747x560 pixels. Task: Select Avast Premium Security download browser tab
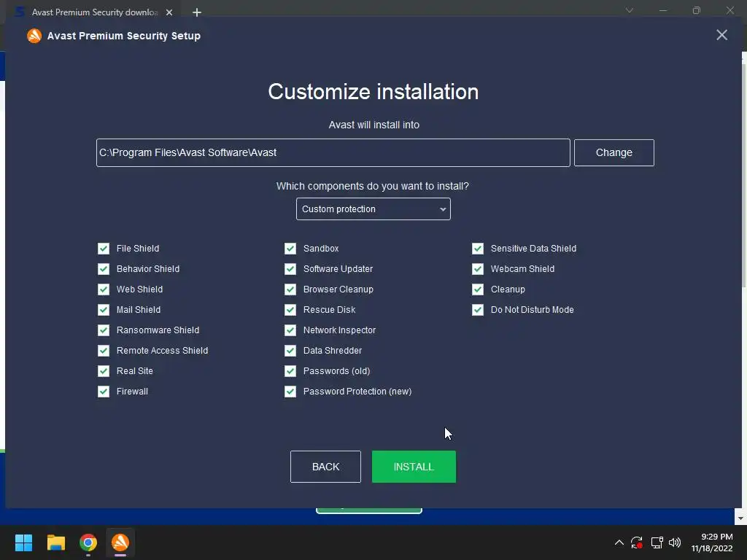(x=93, y=12)
